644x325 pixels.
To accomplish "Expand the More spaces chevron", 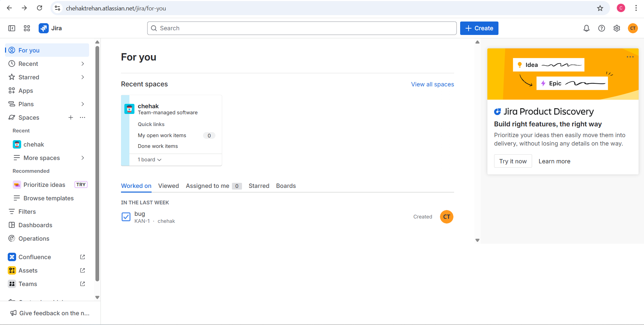I will [x=83, y=158].
